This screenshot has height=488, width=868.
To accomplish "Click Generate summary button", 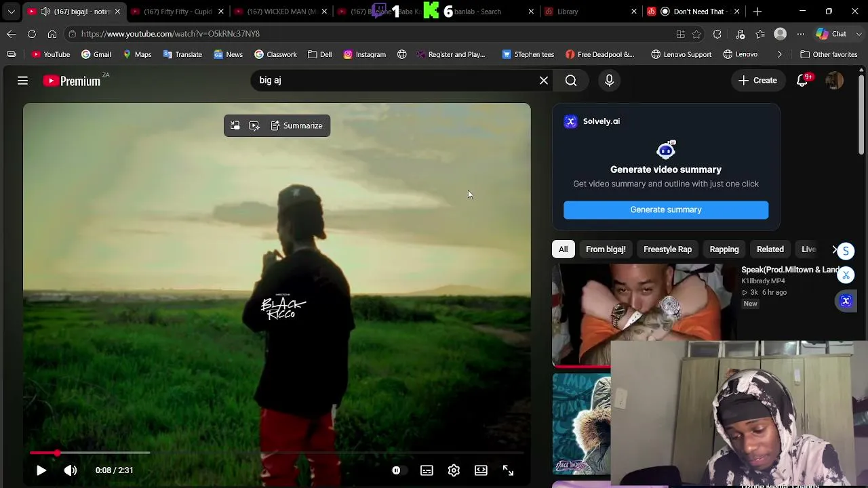I will tap(666, 210).
